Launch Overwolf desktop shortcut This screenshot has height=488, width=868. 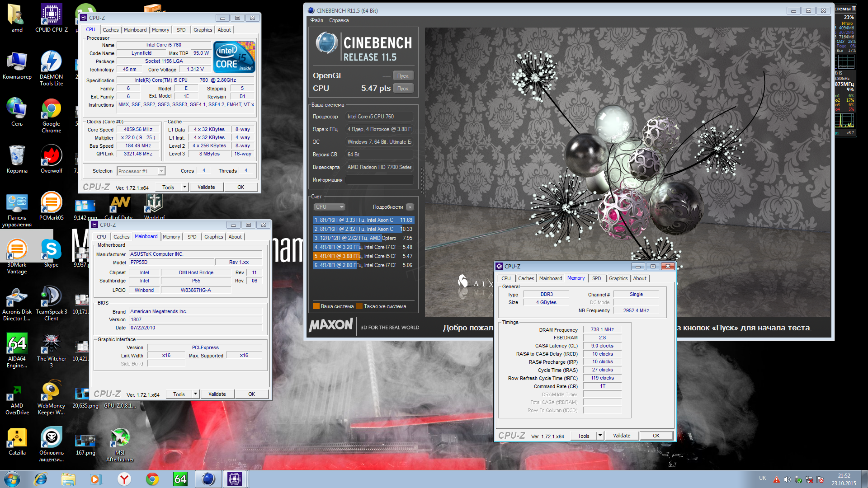tap(52, 159)
